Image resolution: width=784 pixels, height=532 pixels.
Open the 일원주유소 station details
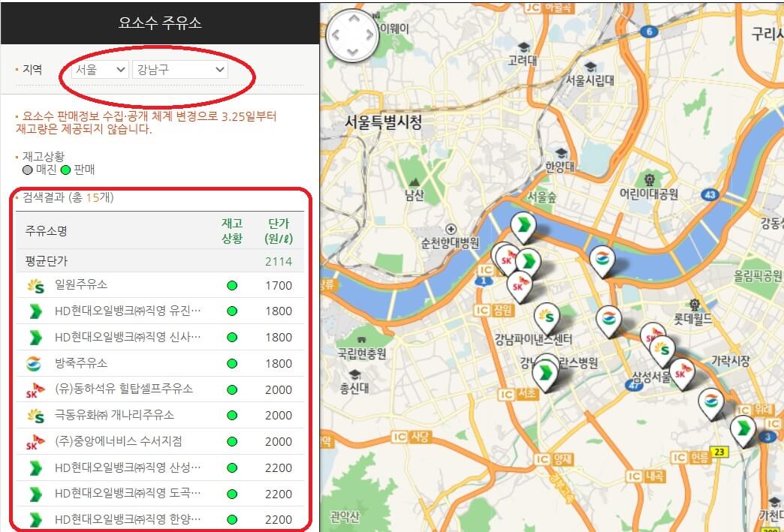click(83, 285)
